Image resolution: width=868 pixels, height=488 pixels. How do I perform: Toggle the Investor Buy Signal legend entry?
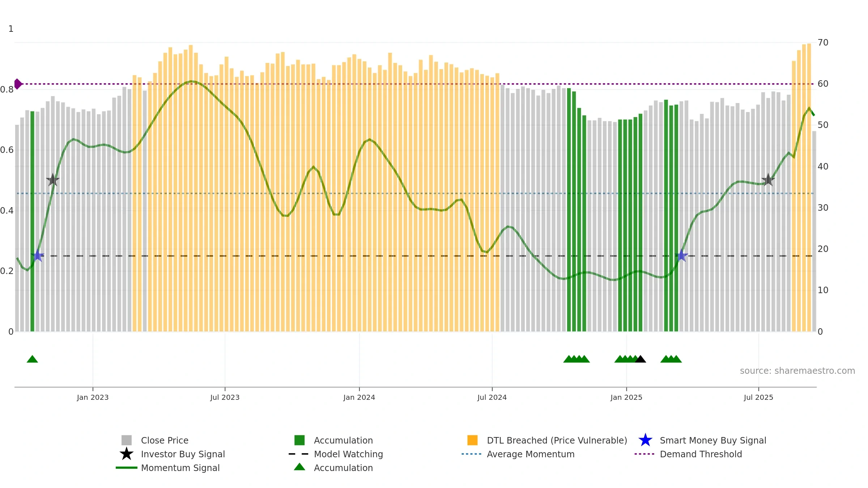(172, 454)
